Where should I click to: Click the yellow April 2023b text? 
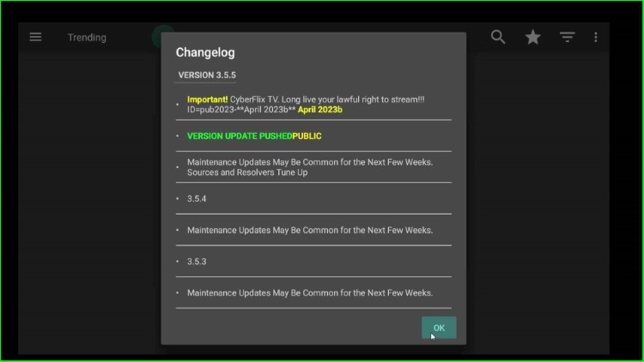click(x=320, y=110)
